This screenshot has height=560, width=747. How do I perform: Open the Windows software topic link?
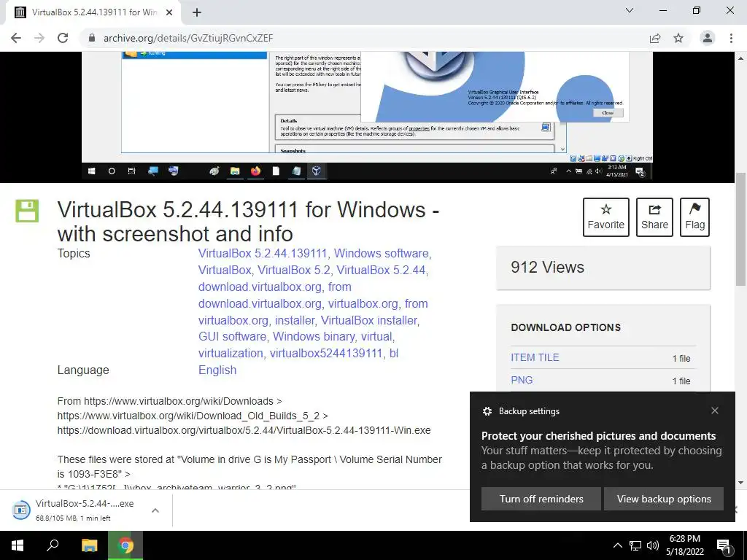(x=381, y=253)
